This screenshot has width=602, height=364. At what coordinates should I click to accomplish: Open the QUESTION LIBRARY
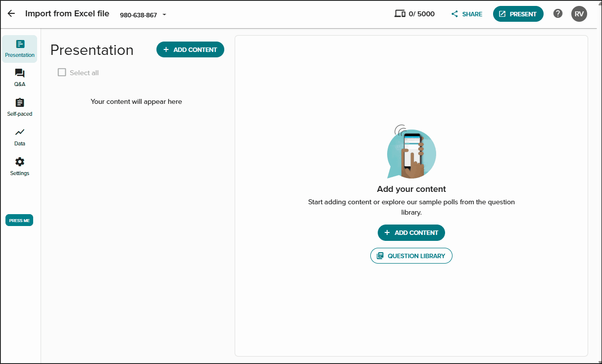pos(411,256)
